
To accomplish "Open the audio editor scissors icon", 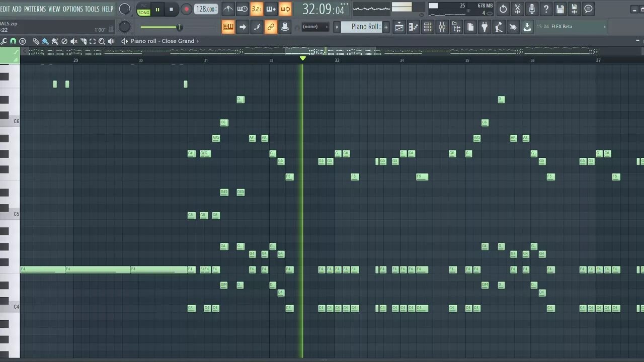I will pyautogui.click(x=517, y=9).
